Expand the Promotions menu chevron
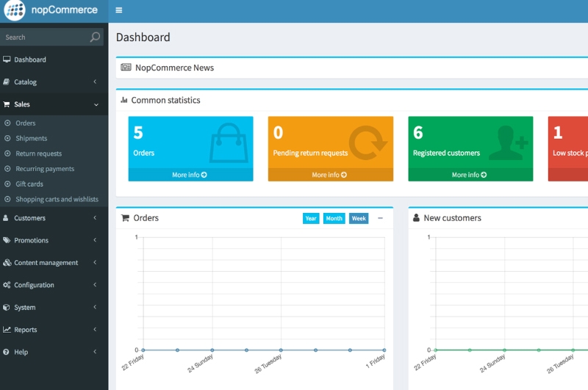588x390 pixels. [x=96, y=240]
